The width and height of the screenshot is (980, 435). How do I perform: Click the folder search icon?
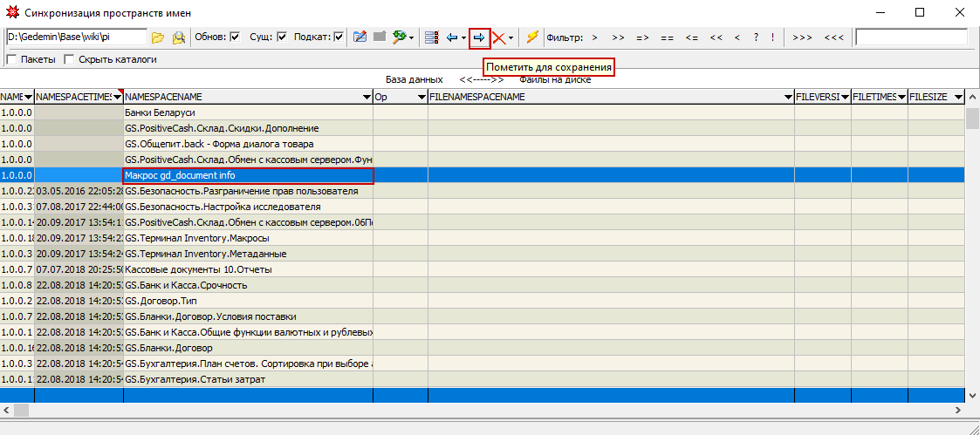click(x=178, y=37)
